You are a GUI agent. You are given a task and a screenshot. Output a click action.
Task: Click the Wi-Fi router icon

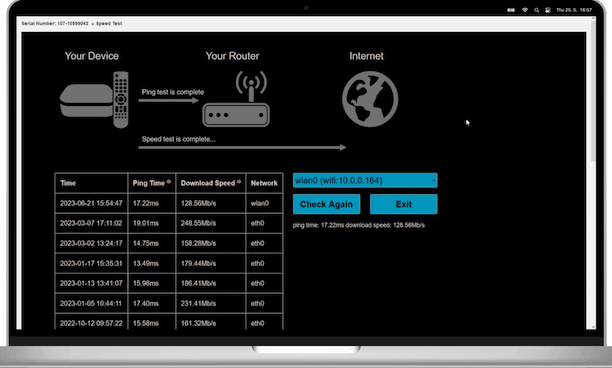pyautogui.click(x=236, y=99)
